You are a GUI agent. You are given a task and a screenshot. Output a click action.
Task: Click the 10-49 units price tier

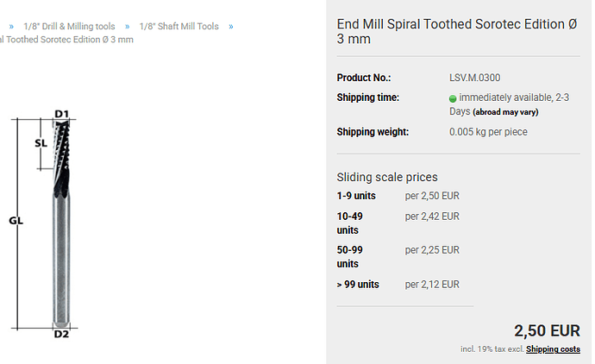pyautogui.click(x=398, y=223)
